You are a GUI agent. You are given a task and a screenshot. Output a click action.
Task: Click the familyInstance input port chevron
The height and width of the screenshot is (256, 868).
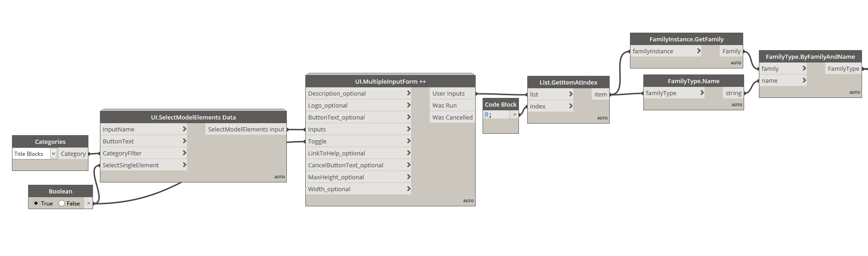click(699, 51)
